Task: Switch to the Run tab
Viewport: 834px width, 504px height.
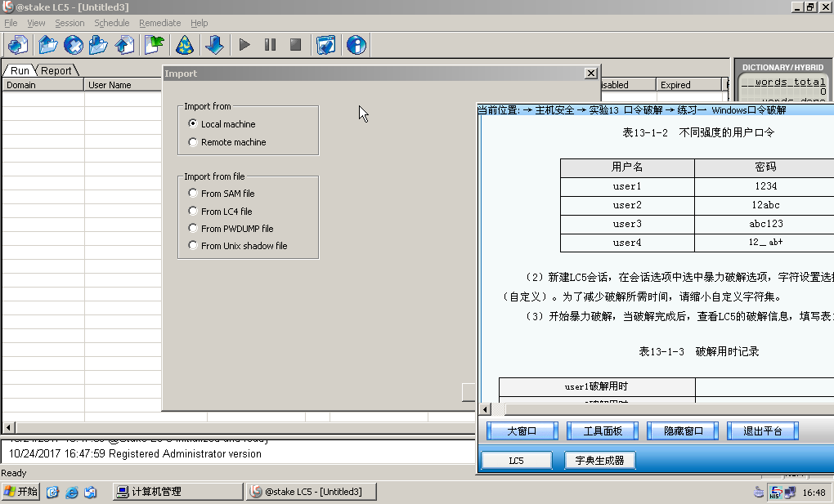Action: tap(20, 71)
